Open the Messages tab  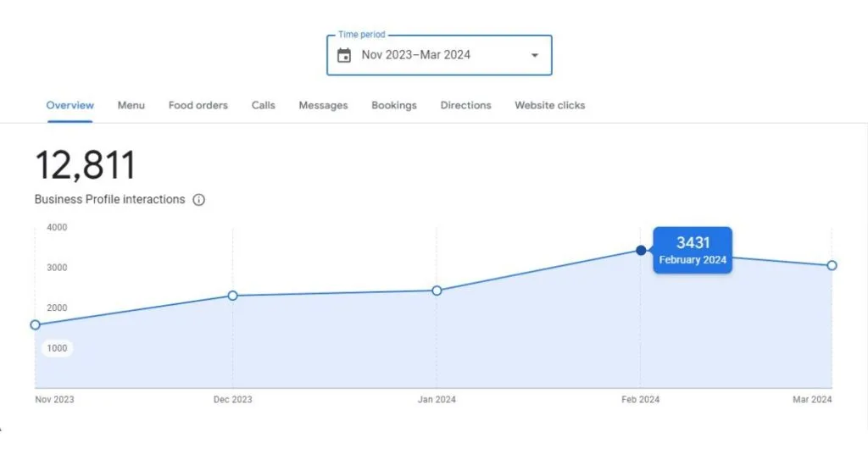coord(323,105)
